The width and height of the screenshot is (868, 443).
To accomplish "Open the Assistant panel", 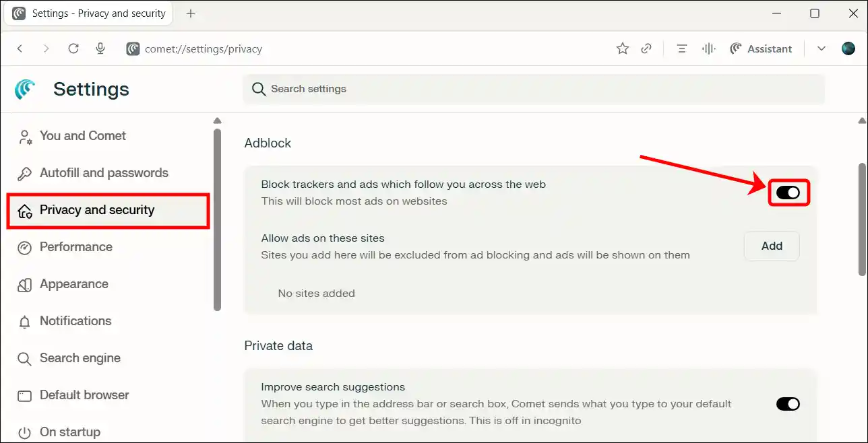I will coord(761,48).
